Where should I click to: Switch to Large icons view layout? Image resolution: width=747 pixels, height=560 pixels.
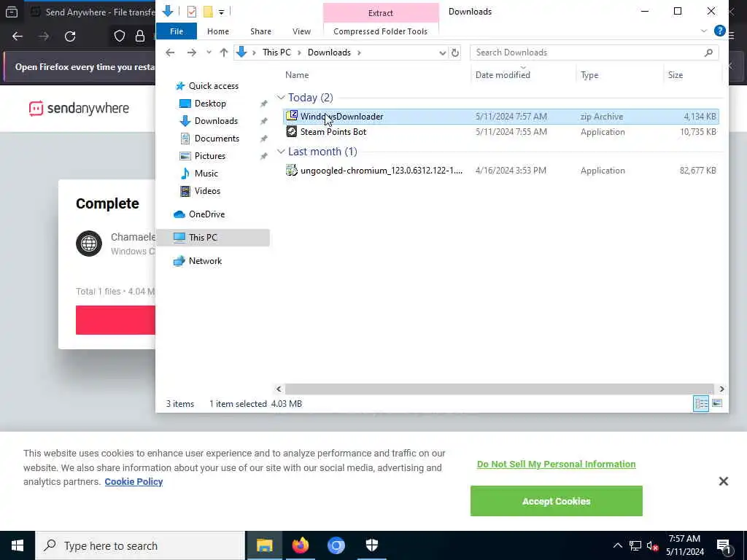coord(717,404)
